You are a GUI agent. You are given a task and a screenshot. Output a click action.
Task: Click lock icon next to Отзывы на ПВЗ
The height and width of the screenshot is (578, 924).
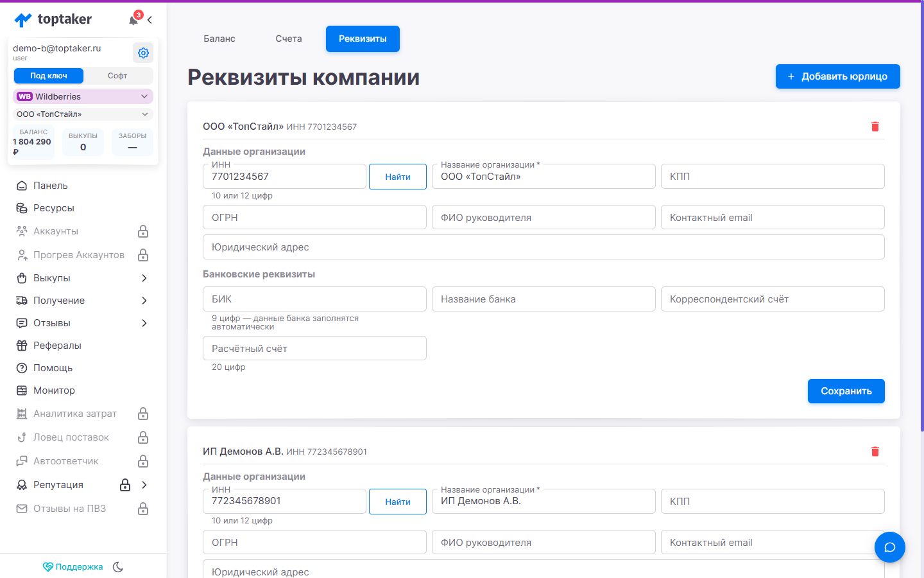(x=143, y=509)
